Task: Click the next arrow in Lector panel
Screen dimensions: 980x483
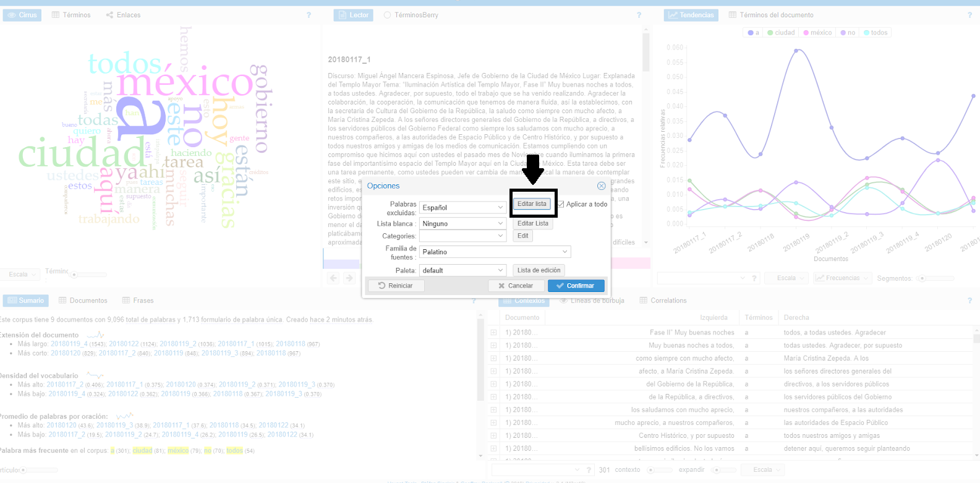Action: tap(349, 278)
